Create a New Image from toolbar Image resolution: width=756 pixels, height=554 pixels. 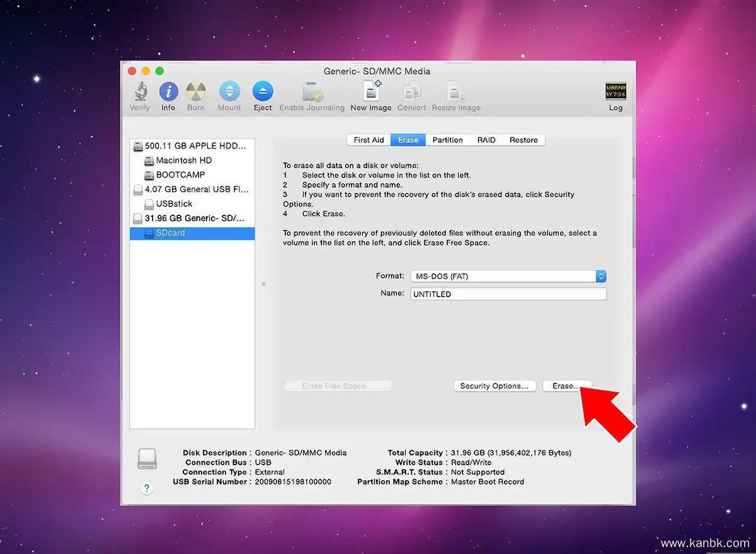click(371, 93)
